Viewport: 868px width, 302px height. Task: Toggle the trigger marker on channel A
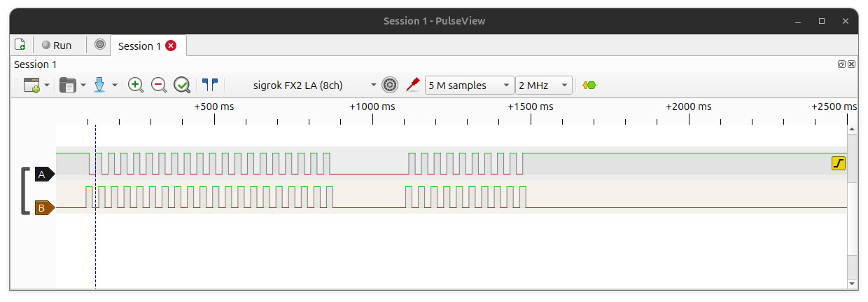pos(839,163)
